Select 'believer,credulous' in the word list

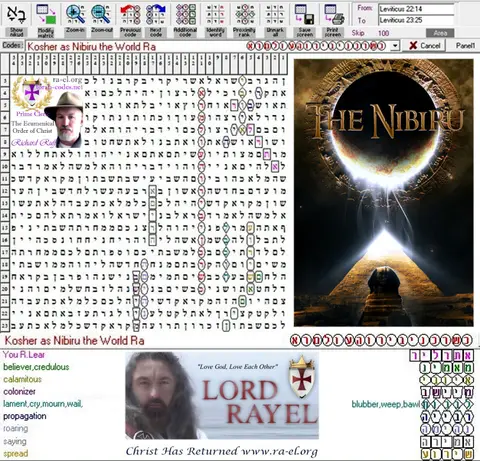(36, 367)
